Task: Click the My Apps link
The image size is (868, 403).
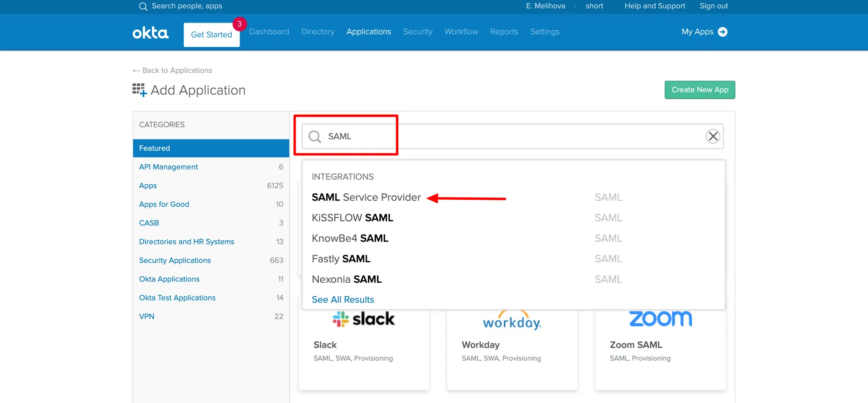Action: (697, 32)
